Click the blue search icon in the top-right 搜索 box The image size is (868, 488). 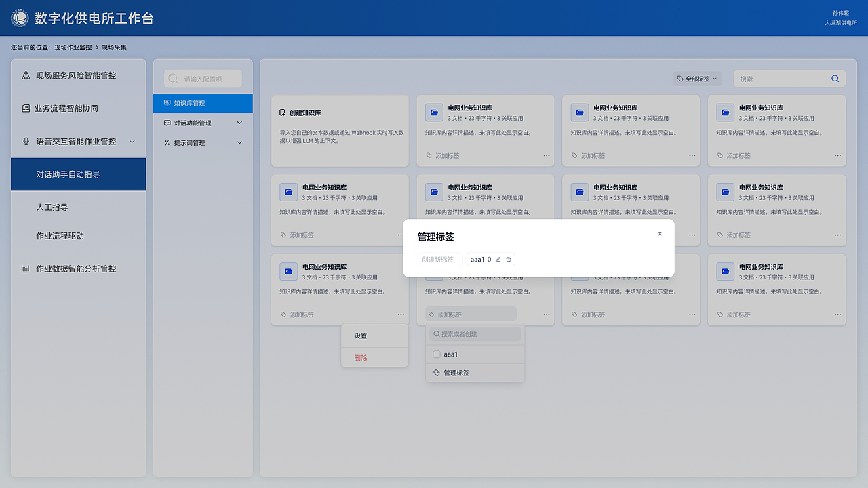(835, 79)
